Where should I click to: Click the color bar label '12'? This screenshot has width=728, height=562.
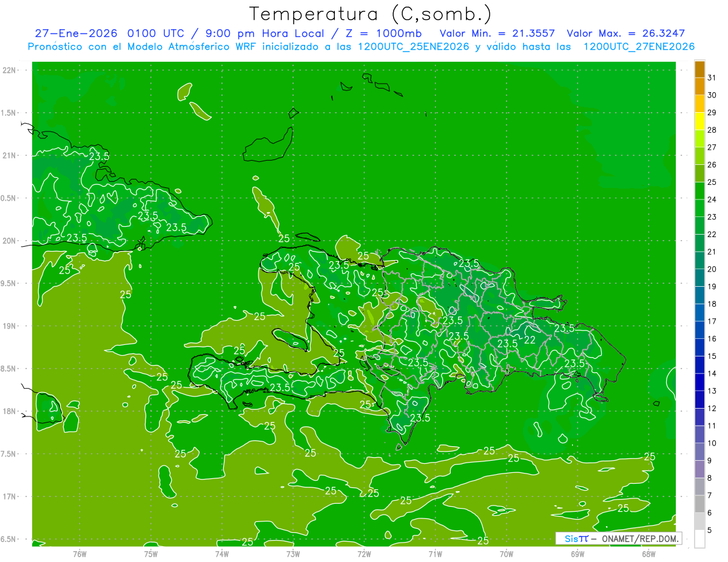coord(712,409)
